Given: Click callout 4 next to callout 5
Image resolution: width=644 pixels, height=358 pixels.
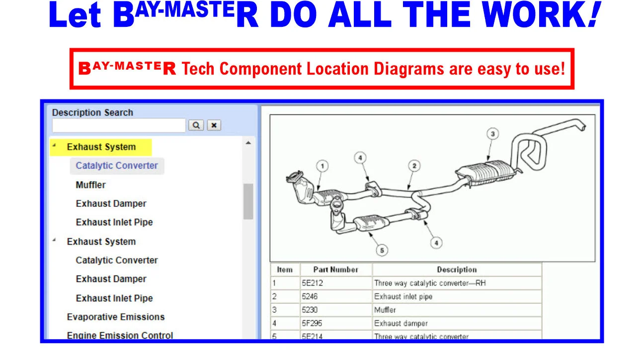Looking at the screenshot, I should pyautogui.click(x=436, y=243).
